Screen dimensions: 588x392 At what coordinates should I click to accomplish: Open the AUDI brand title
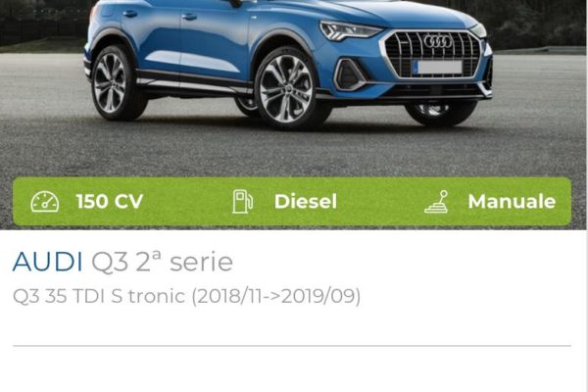pos(47,262)
